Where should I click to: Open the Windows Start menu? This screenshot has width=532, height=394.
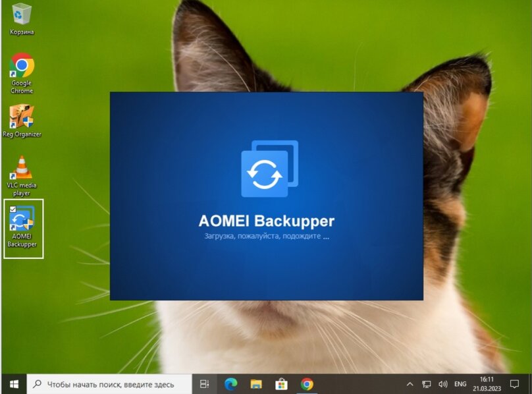[14, 384]
